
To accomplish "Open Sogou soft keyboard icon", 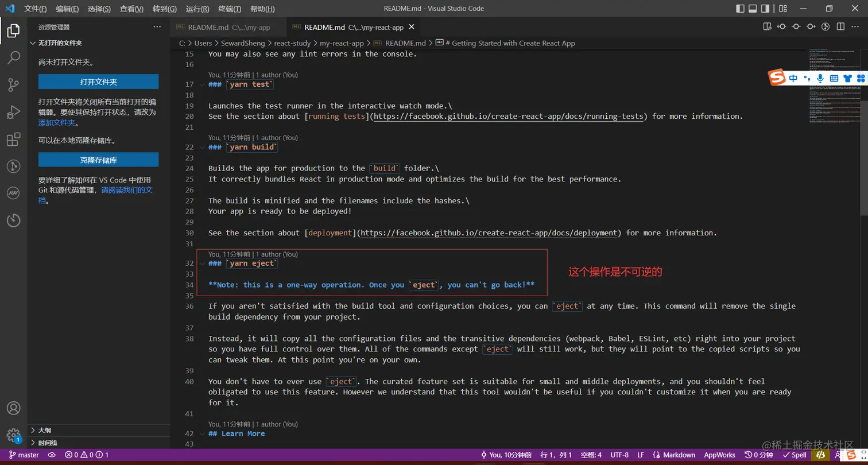I will point(834,78).
